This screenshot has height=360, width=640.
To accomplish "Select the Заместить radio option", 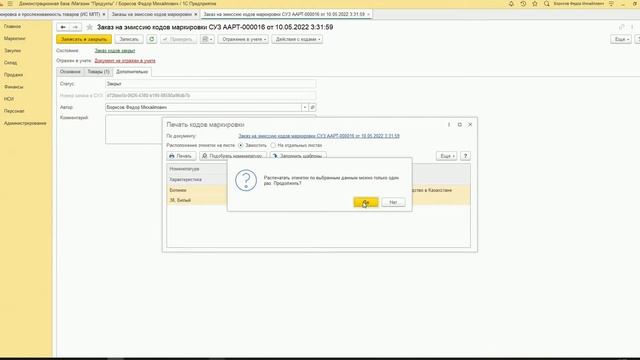I will 241,145.
